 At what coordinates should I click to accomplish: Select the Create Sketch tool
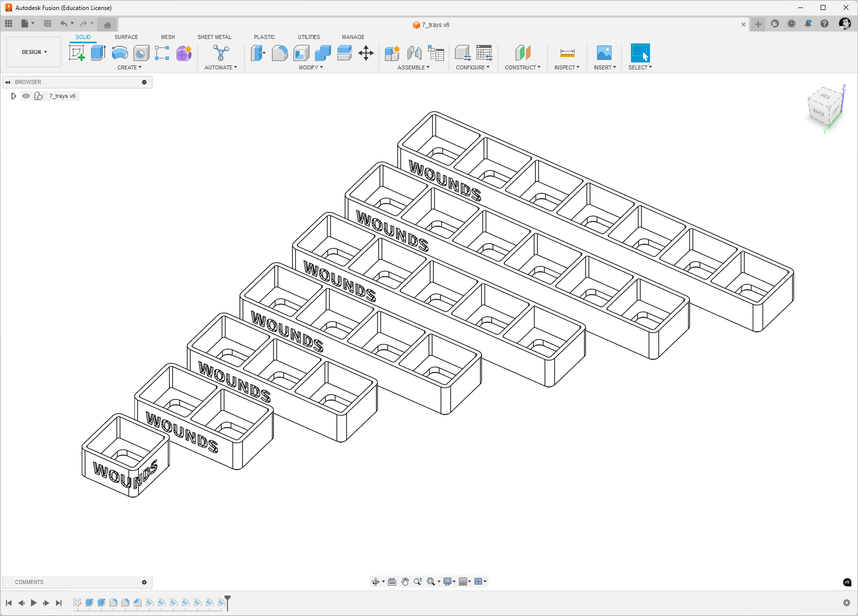pyautogui.click(x=77, y=53)
